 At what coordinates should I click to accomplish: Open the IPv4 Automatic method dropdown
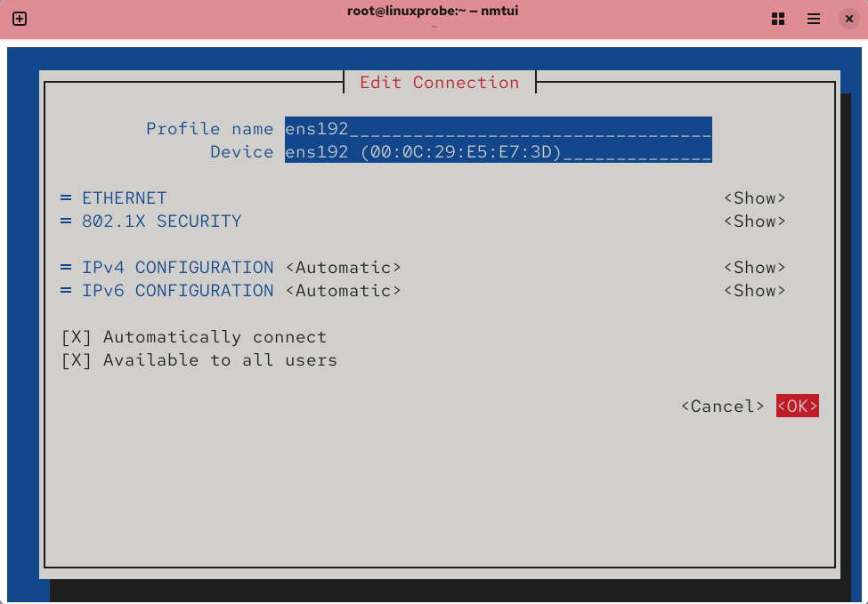[343, 268]
